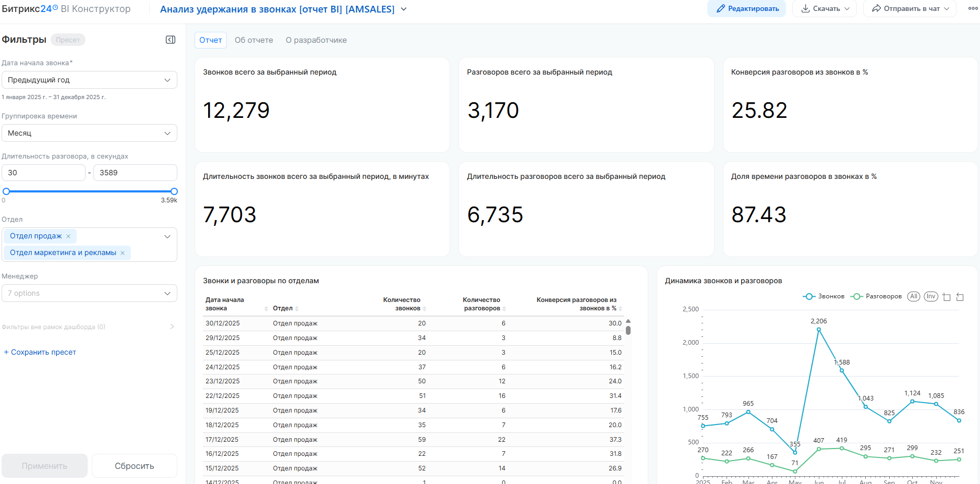Open the Предыдущий год date dropdown
This screenshot has width=980, height=484.
click(89, 80)
